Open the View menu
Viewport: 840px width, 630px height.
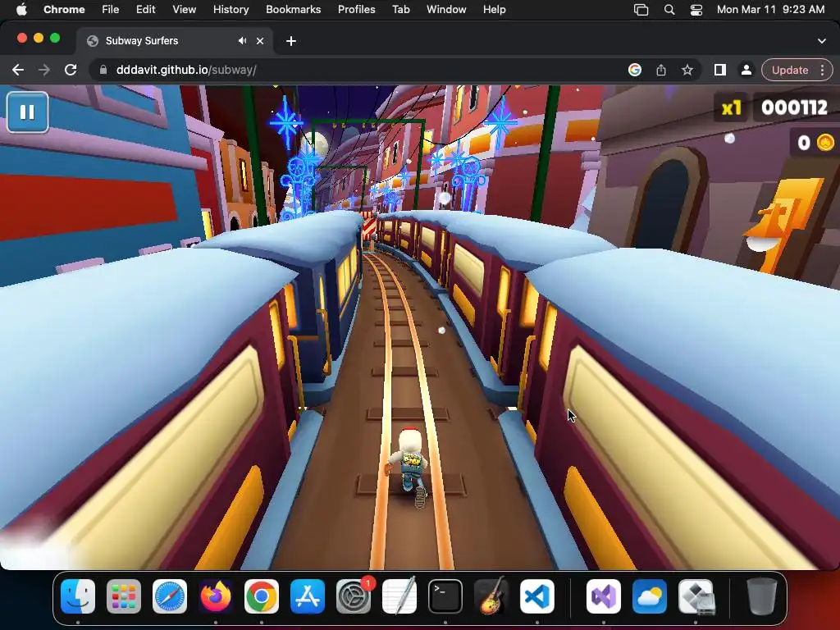click(184, 9)
